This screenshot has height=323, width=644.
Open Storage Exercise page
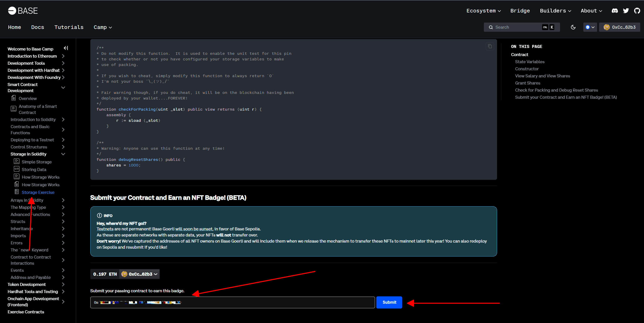38,192
